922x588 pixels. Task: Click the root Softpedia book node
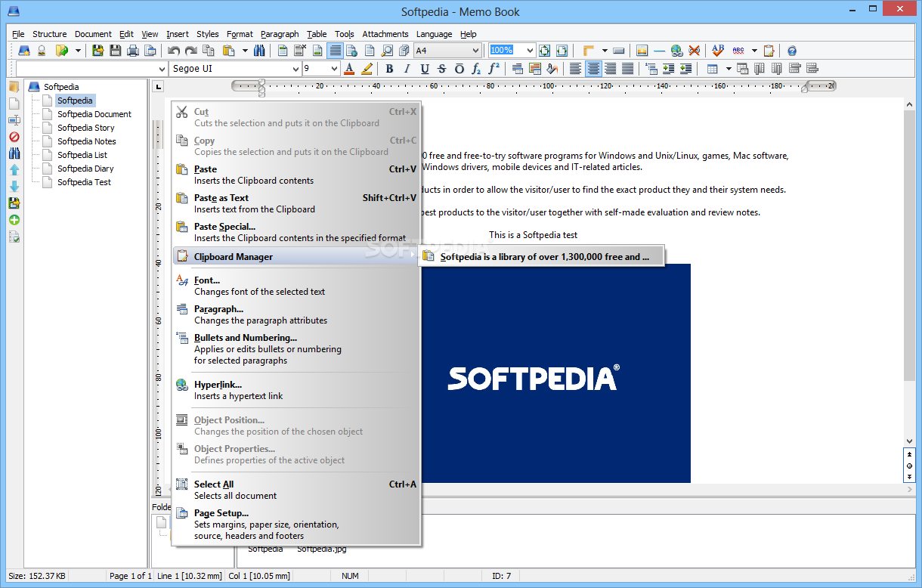(x=60, y=87)
